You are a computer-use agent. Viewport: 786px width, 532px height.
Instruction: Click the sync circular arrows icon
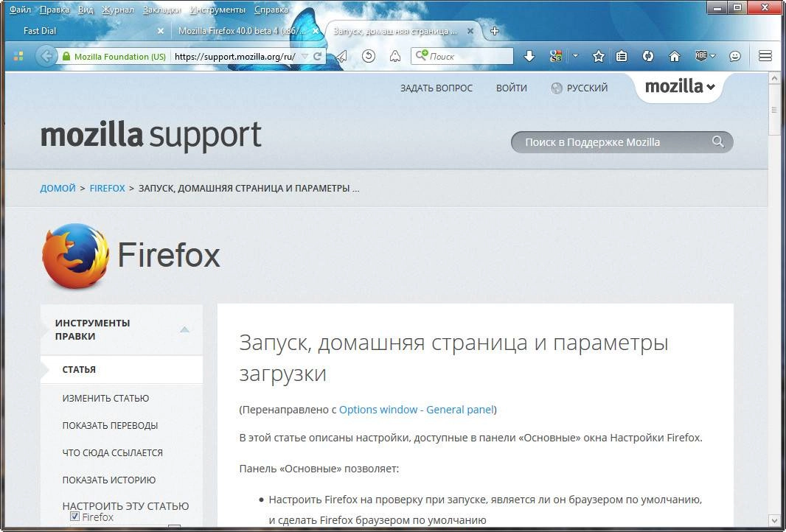[648, 56]
